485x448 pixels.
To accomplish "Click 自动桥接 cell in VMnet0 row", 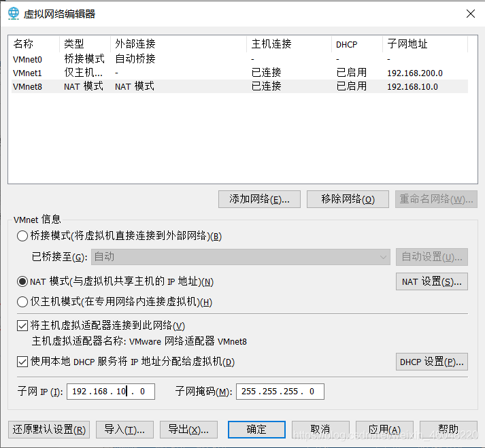I will tap(135, 58).
